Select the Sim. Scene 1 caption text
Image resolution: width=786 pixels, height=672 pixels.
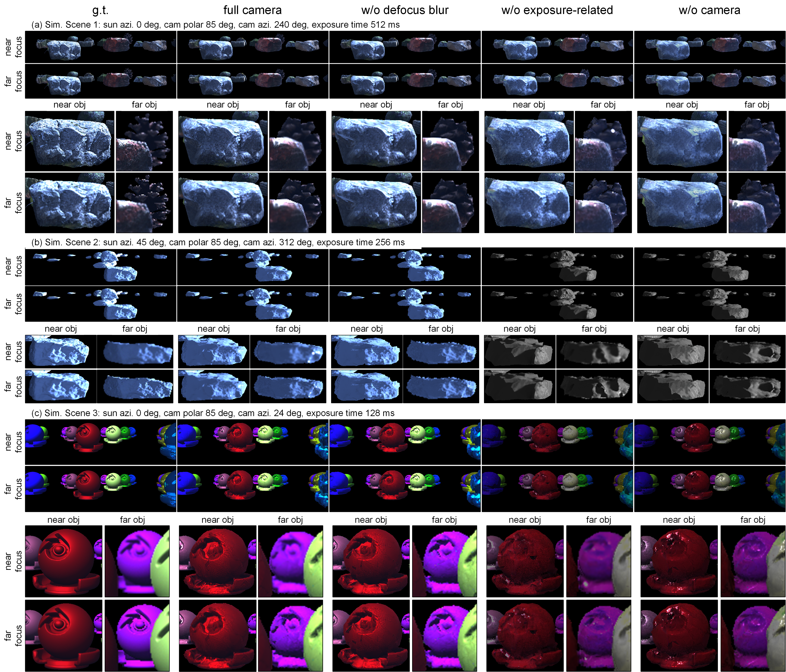pos(215,25)
